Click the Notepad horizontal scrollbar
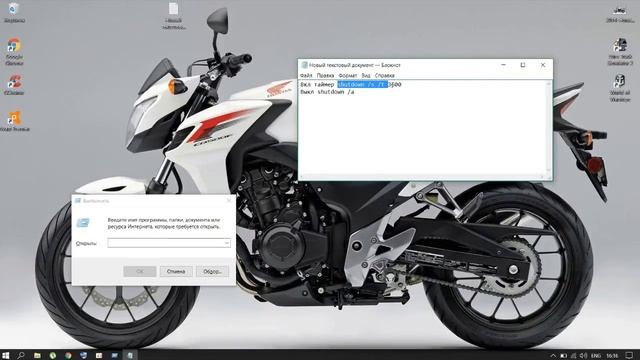640x360 pixels. pos(422,176)
